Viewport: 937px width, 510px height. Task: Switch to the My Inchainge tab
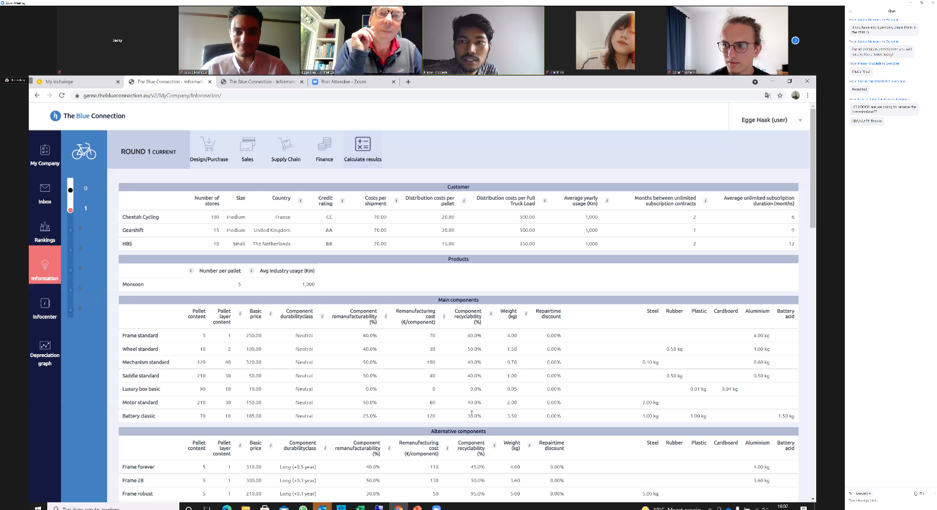[x=78, y=82]
